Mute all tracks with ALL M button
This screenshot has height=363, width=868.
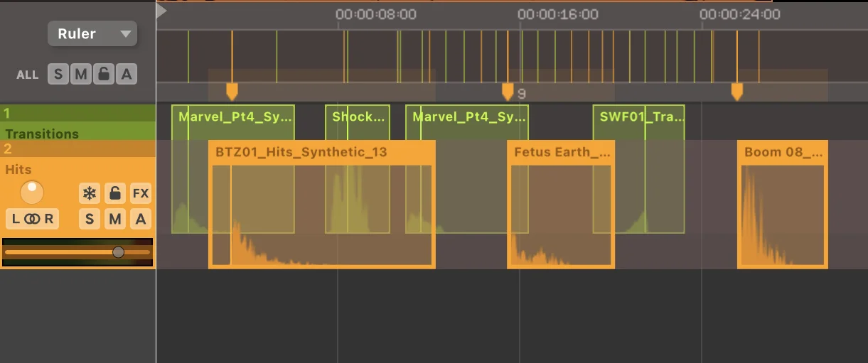point(81,74)
